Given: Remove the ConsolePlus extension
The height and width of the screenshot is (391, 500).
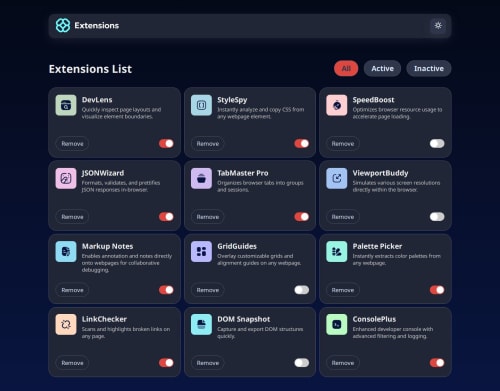Looking at the screenshot, I should [343, 363].
